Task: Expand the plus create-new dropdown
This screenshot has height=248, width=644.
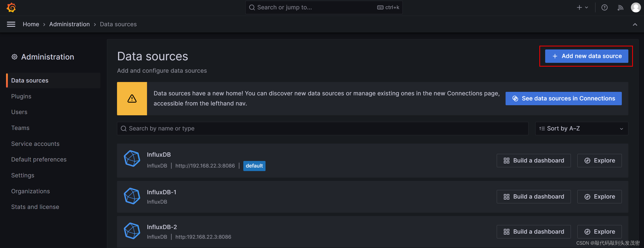Action: tap(582, 8)
